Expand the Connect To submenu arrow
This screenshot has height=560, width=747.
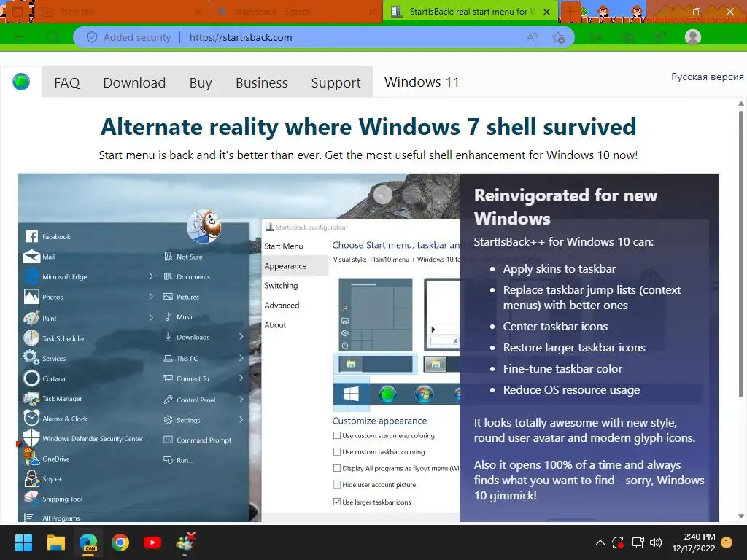[241, 378]
